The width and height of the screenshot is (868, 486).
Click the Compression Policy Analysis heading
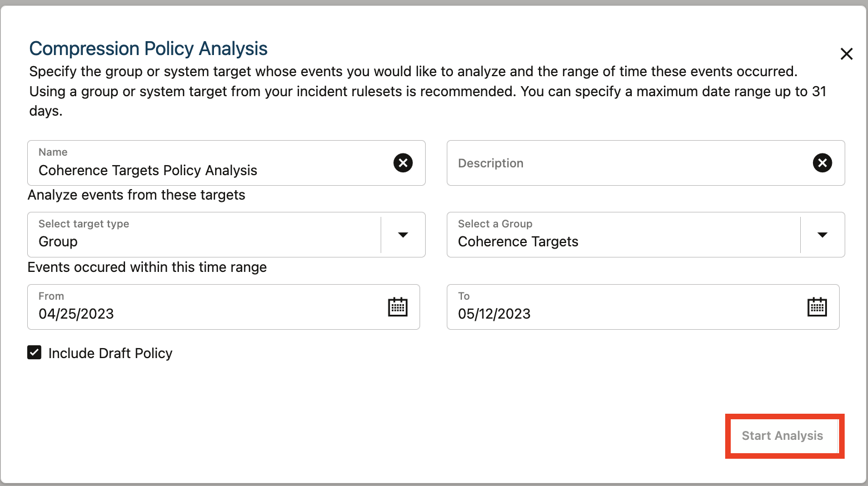point(148,49)
